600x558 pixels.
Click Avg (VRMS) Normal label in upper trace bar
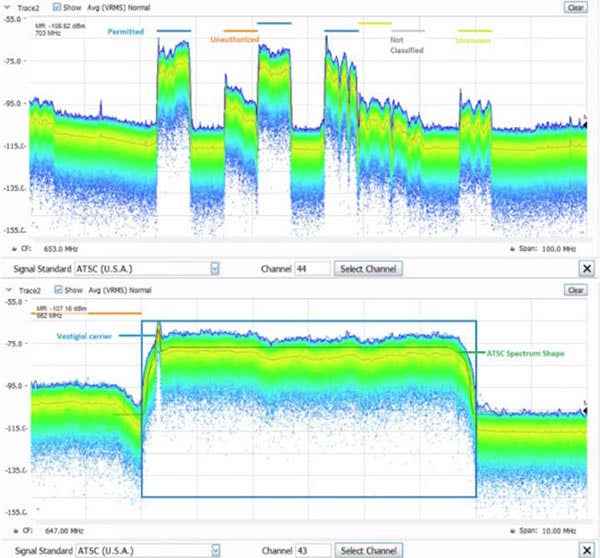tap(119, 7)
